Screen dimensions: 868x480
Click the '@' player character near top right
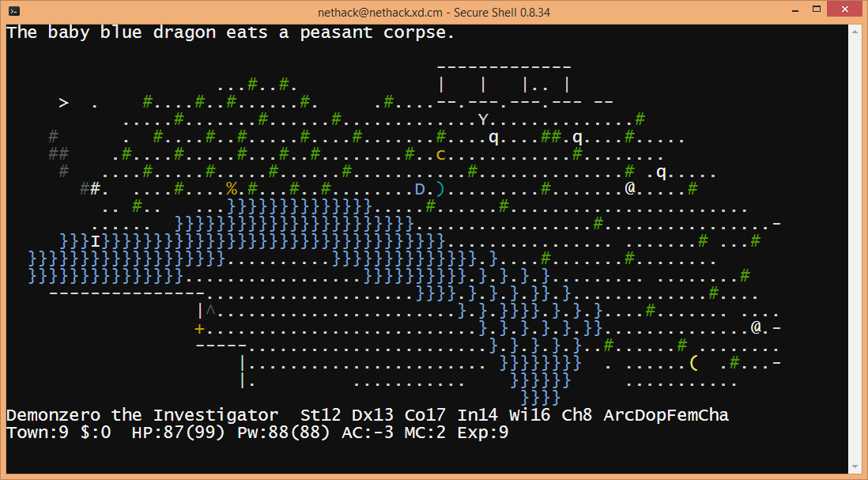click(630, 188)
